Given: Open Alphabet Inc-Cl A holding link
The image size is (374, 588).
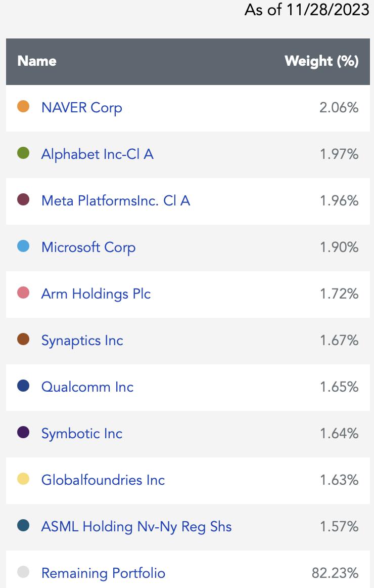Looking at the screenshot, I should 98,154.
